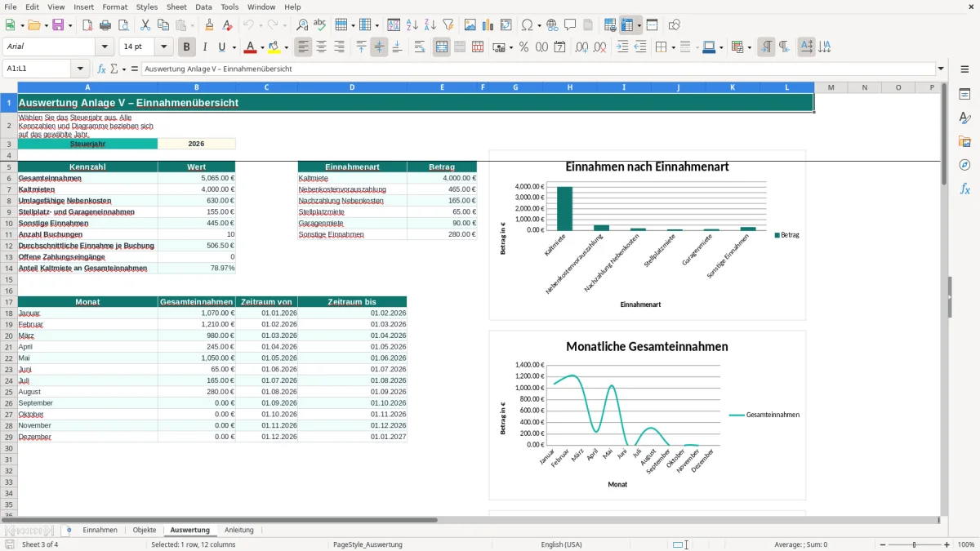Open Font Color dropdown arrow
Viewport: 980px width, 551px height.
(x=261, y=47)
